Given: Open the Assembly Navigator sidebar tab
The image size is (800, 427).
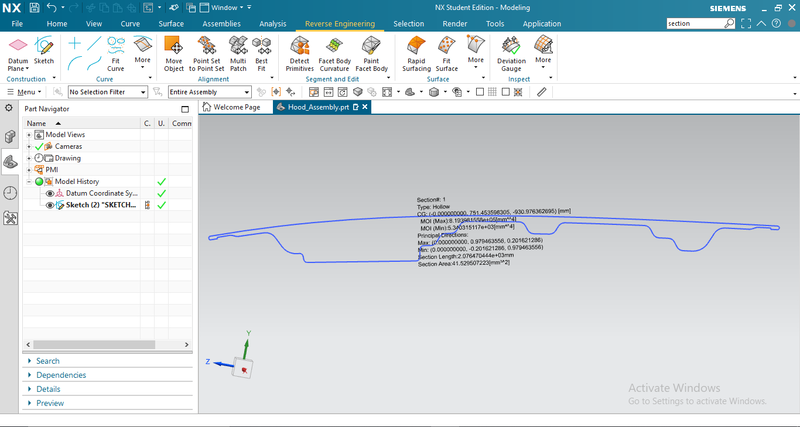Looking at the screenshot, I should pos(10,136).
